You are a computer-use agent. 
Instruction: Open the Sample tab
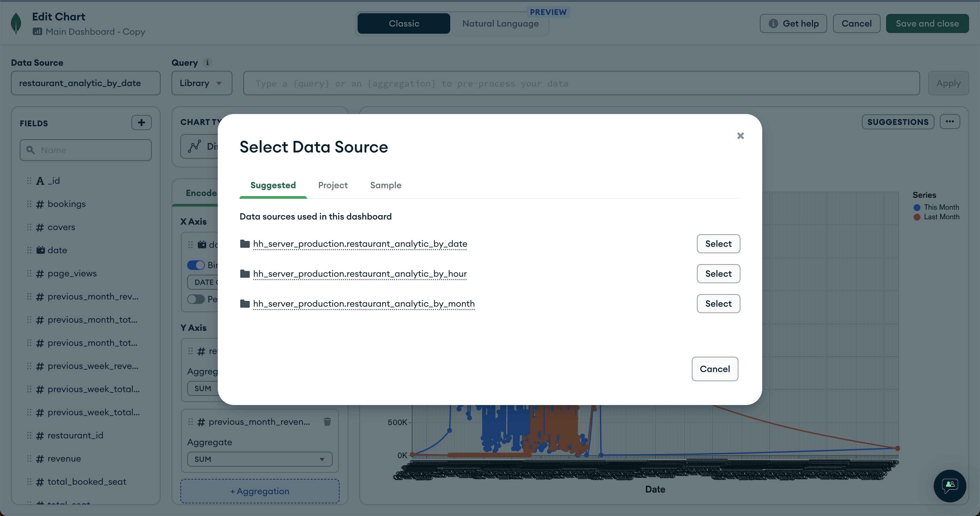coord(386,185)
